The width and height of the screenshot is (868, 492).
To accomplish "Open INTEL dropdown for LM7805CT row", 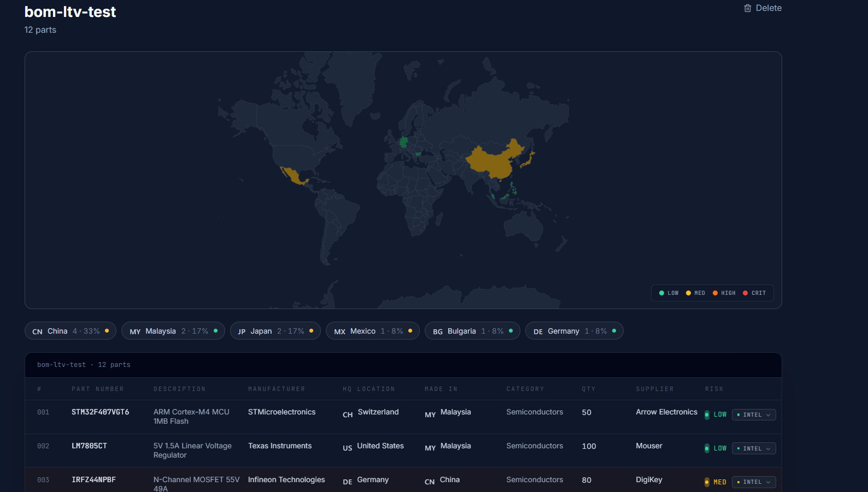I will [754, 448].
